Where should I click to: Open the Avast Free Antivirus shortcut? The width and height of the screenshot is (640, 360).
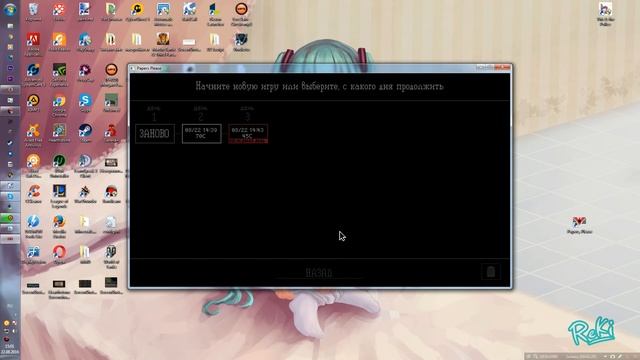click(33, 136)
